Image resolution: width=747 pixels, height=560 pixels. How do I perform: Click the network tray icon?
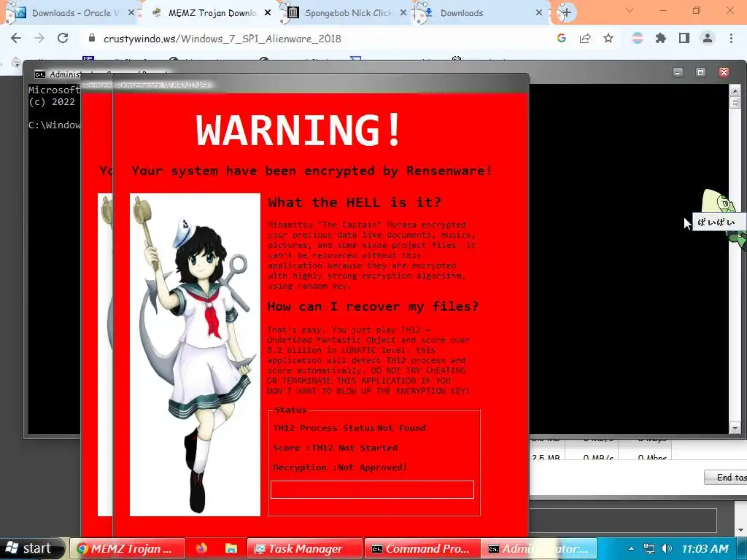tap(649, 548)
